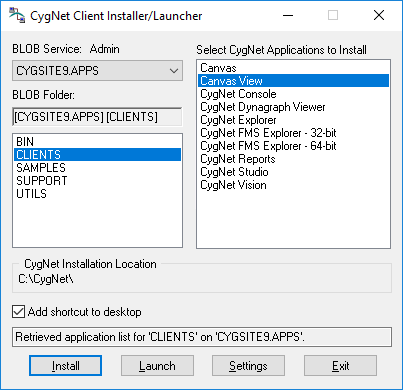Screen dimensions: 403x390
Task: Select CygNet Console application
Action: click(x=293, y=94)
